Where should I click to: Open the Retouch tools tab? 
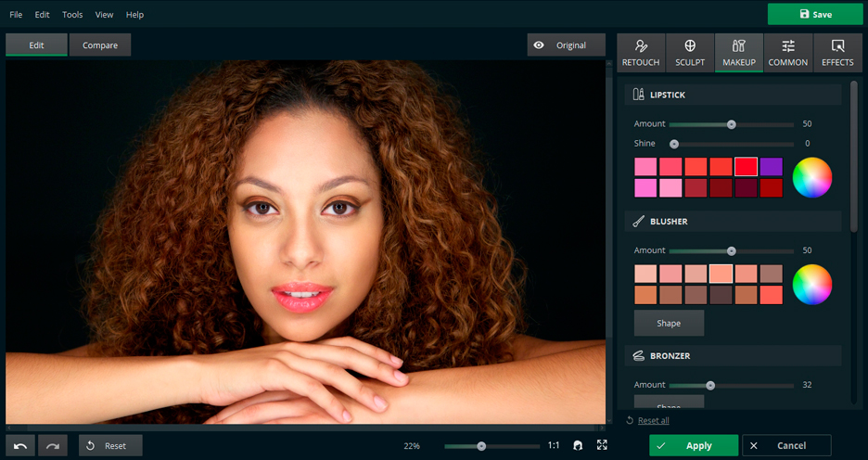tap(641, 53)
